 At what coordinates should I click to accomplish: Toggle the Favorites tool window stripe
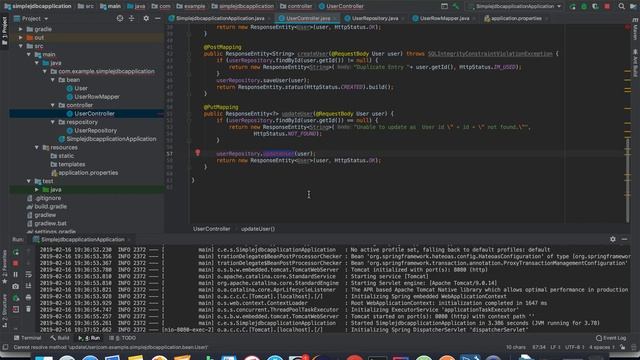[4, 267]
